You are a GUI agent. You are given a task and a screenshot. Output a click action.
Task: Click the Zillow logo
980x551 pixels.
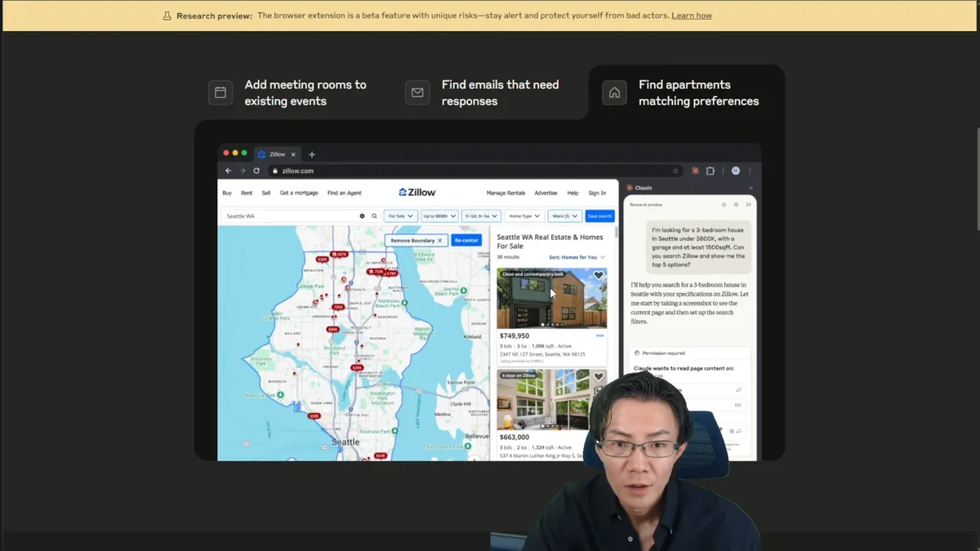417,193
